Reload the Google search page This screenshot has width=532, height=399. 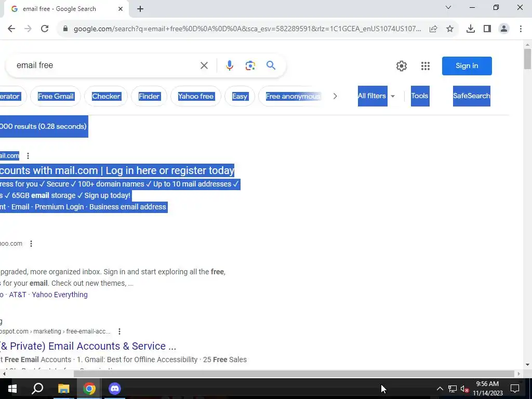tap(45, 29)
